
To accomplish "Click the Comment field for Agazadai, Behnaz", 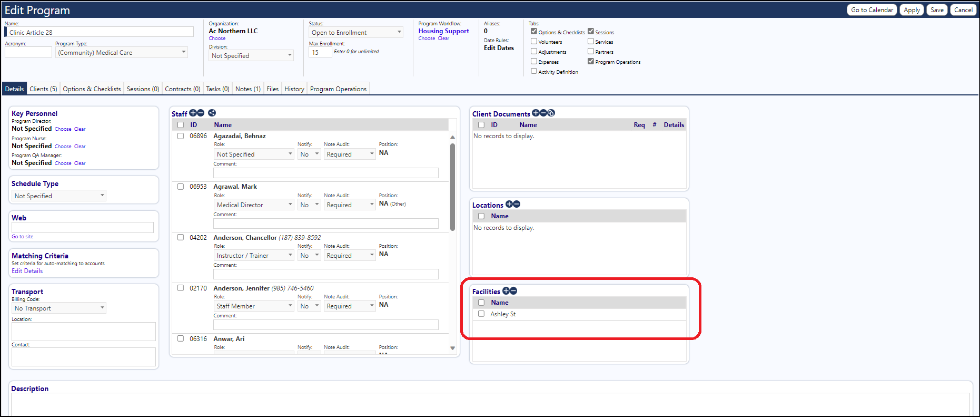I will pos(326,173).
